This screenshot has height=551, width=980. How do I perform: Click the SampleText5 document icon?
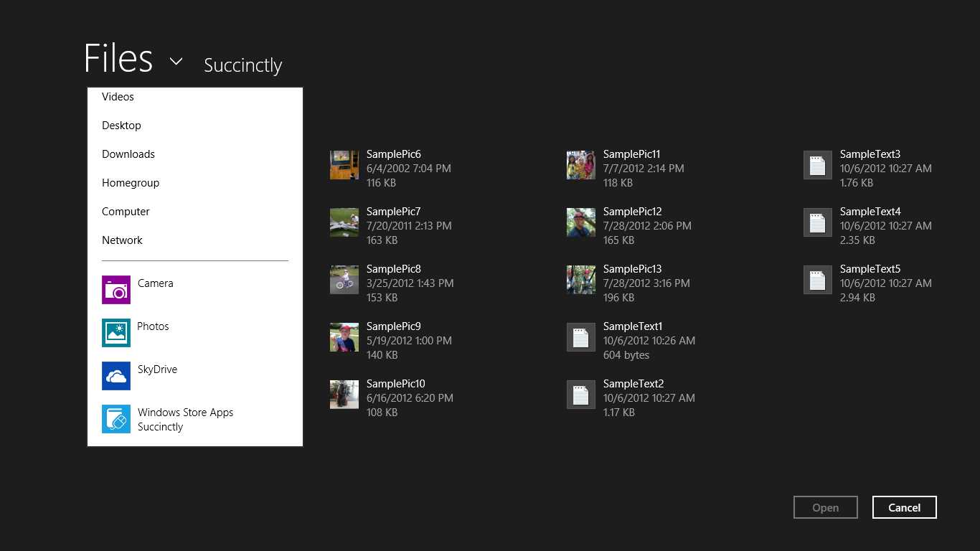[817, 280]
